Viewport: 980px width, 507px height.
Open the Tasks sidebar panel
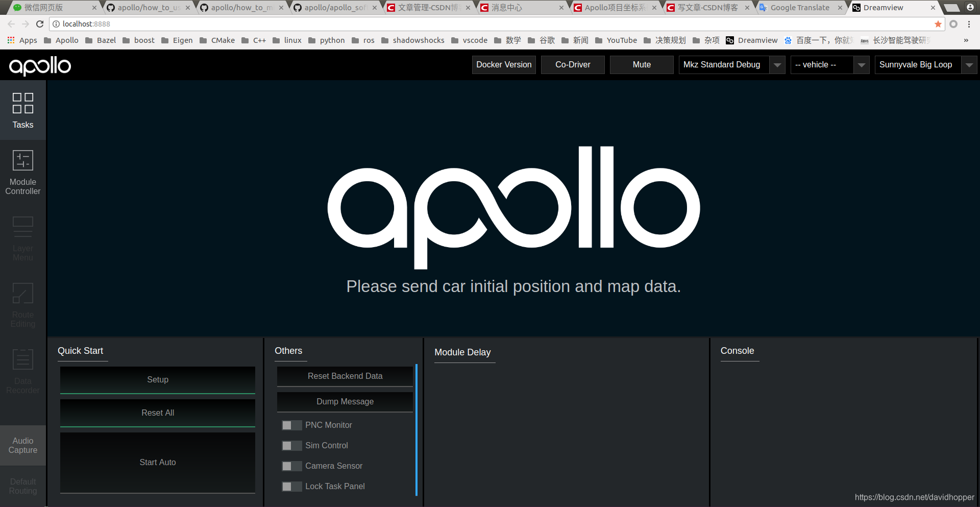click(23, 110)
